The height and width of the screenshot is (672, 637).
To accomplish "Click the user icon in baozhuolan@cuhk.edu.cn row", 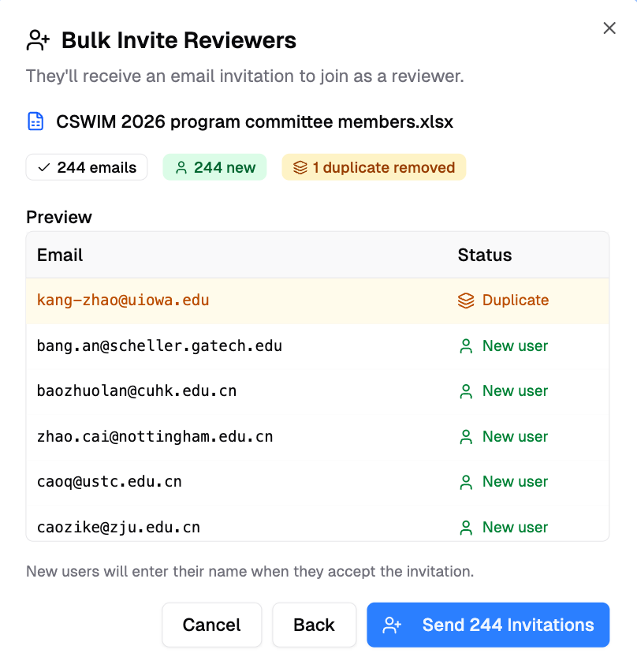I will coord(466,391).
